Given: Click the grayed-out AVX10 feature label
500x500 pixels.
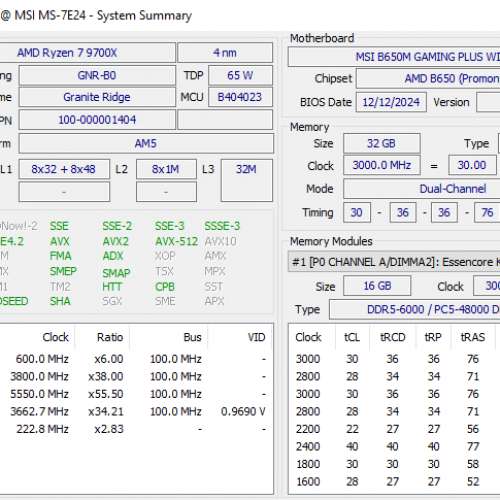Looking at the screenshot, I should coord(220,241).
